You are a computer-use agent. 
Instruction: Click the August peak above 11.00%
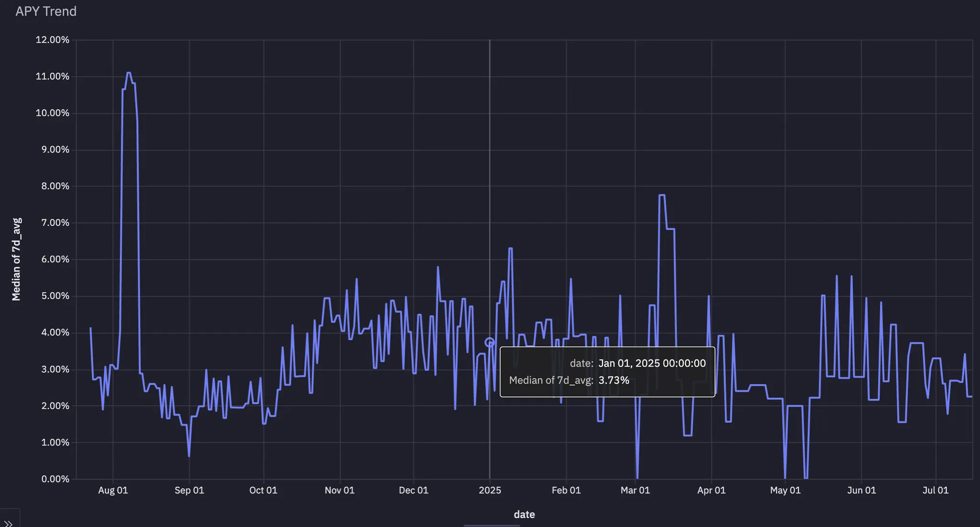point(129,73)
